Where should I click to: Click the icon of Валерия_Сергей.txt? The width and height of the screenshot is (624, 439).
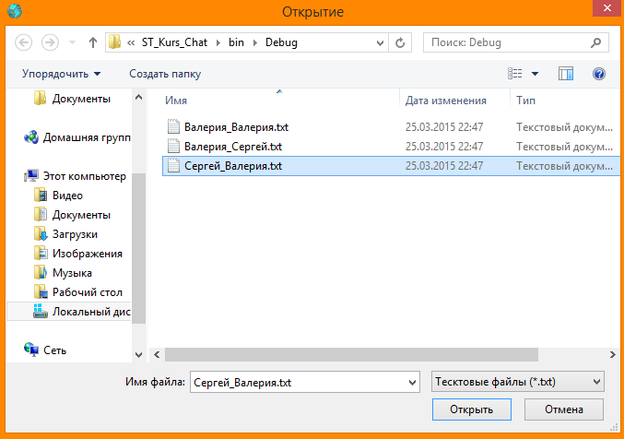coord(174,146)
